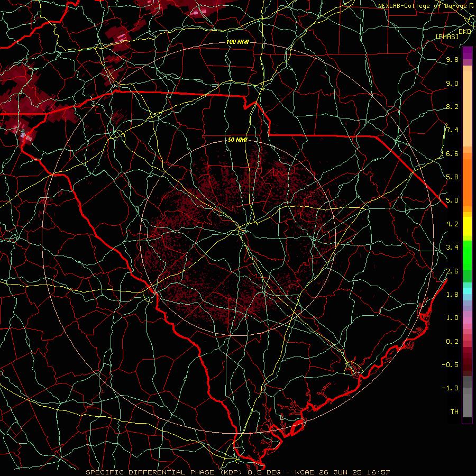This screenshot has height=476, width=476.
Task: Click the 5.8 scale label
Action: point(452,177)
